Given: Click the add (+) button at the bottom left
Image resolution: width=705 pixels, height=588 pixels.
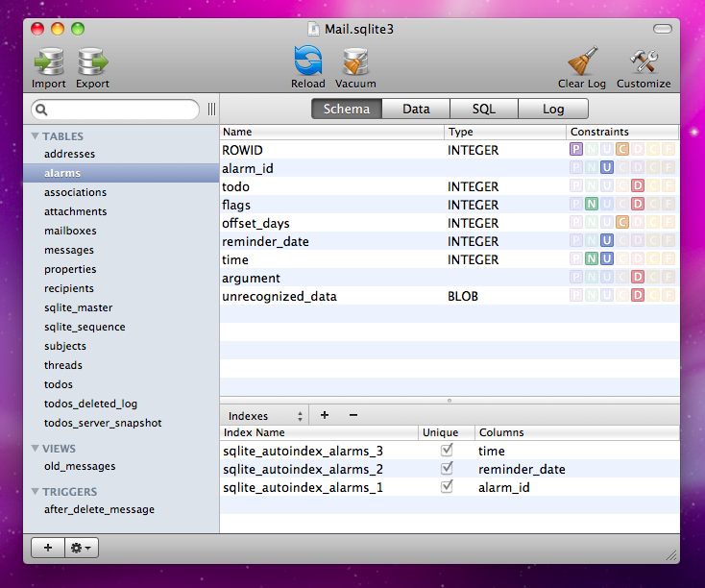Looking at the screenshot, I should 48,548.
